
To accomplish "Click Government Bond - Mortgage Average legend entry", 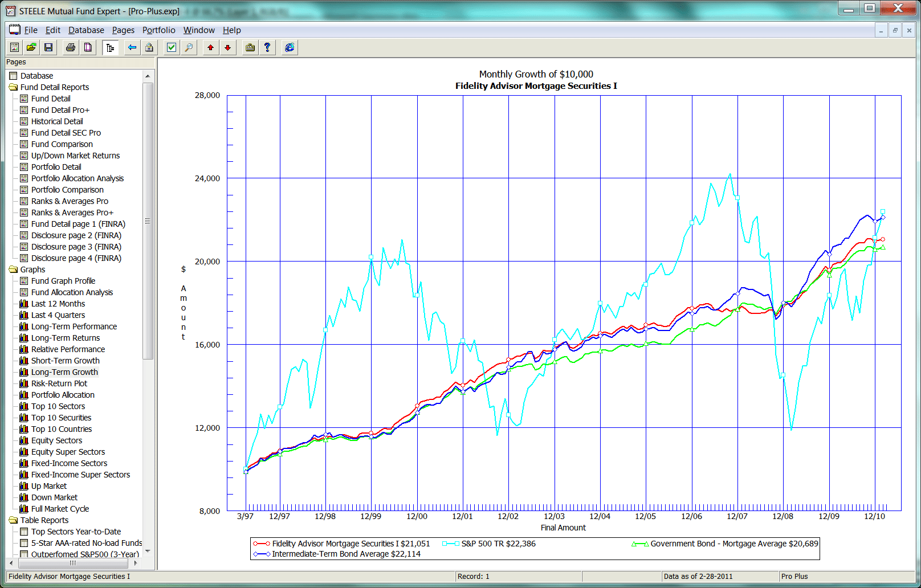I will click(725, 544).
